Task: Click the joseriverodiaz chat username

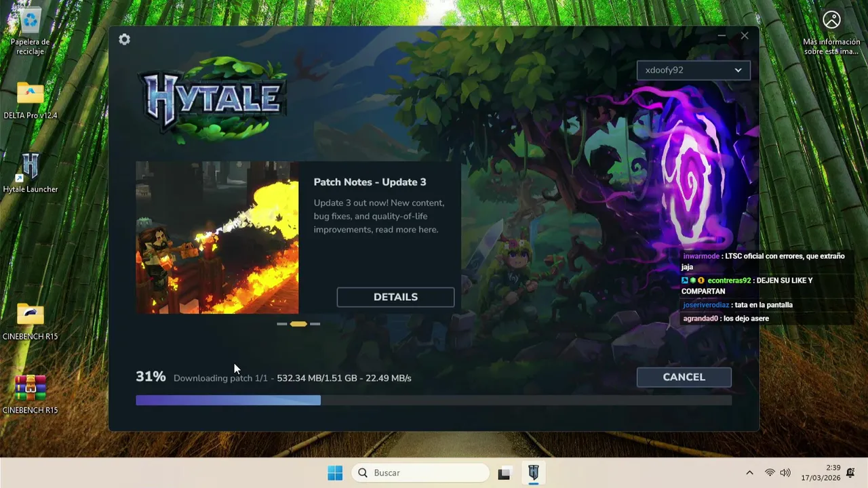Action: pyautogui.click(x=706, y=305)
